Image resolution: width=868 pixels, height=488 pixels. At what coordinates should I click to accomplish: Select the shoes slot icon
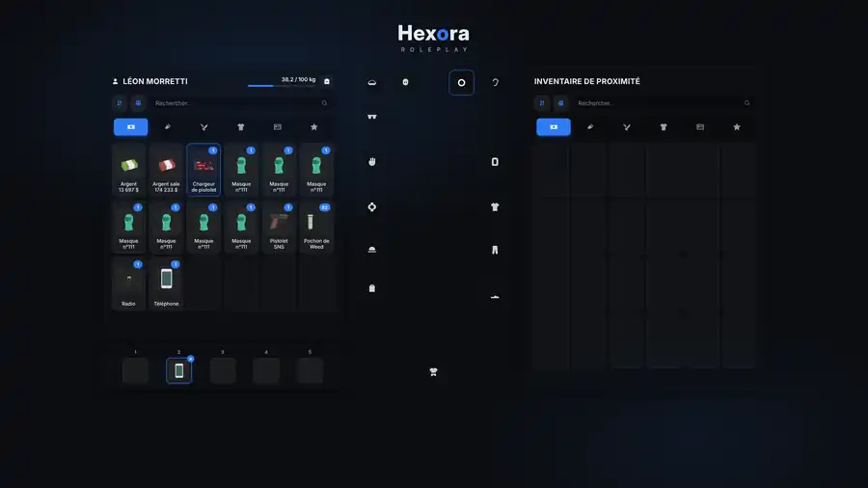495,297
